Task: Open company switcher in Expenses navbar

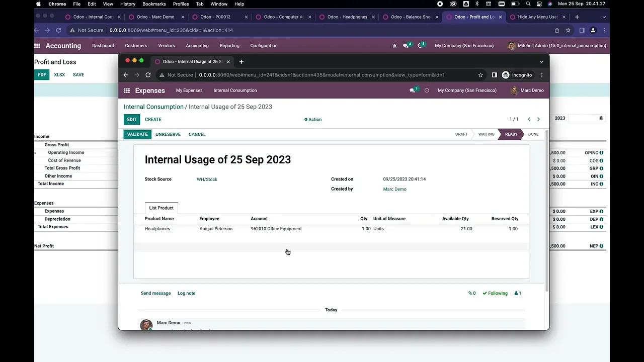Action: tap(467, 90)
